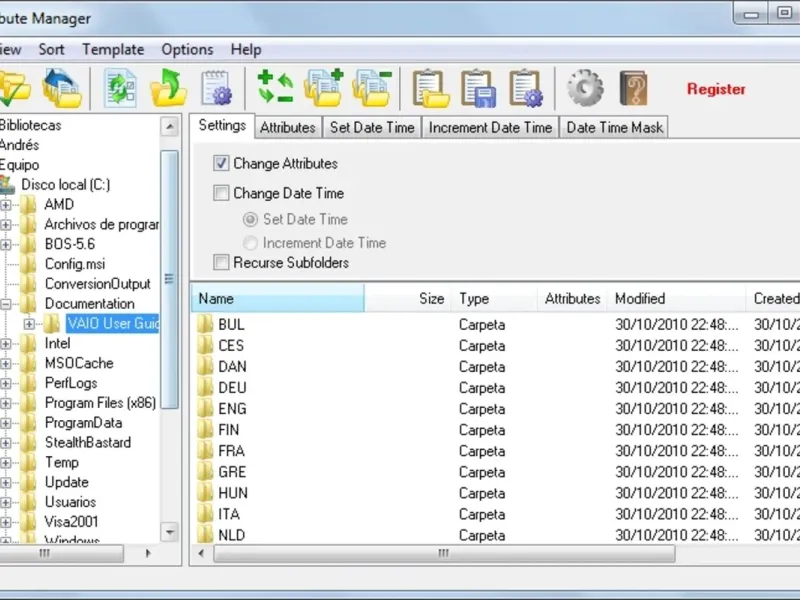The image size is (800, 600).
Task: Select the Config.msi tree folder
Action: coord(75,264)
